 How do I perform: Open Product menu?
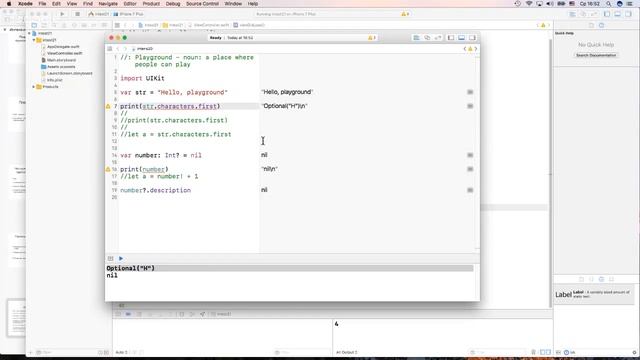tap(151, 4)
